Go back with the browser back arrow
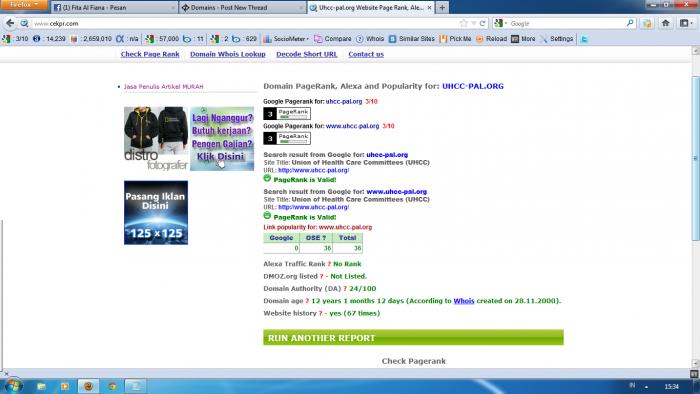The width and height of the screenshot is (700, 394). [x=10, y=23]
